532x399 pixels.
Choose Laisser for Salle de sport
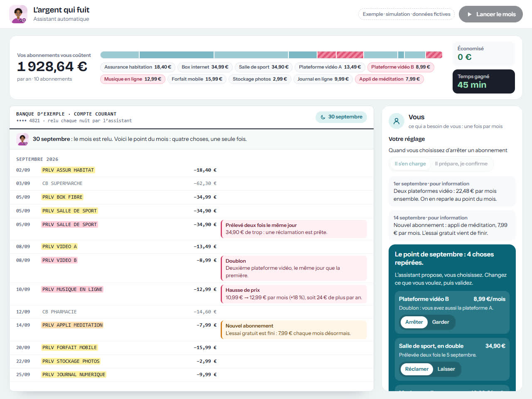click(x=446, y=369)
